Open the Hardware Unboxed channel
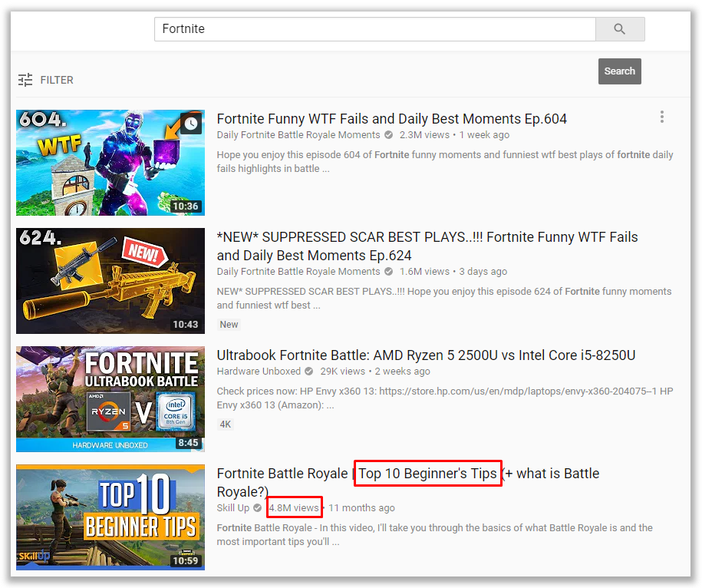 (259, 372)
